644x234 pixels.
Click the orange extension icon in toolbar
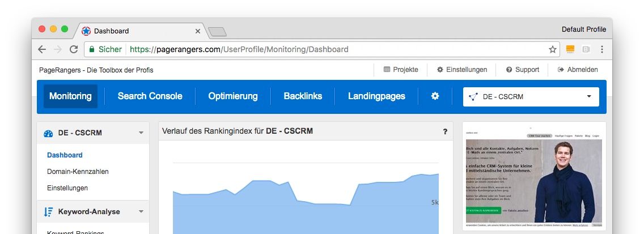tap(570, 49)
